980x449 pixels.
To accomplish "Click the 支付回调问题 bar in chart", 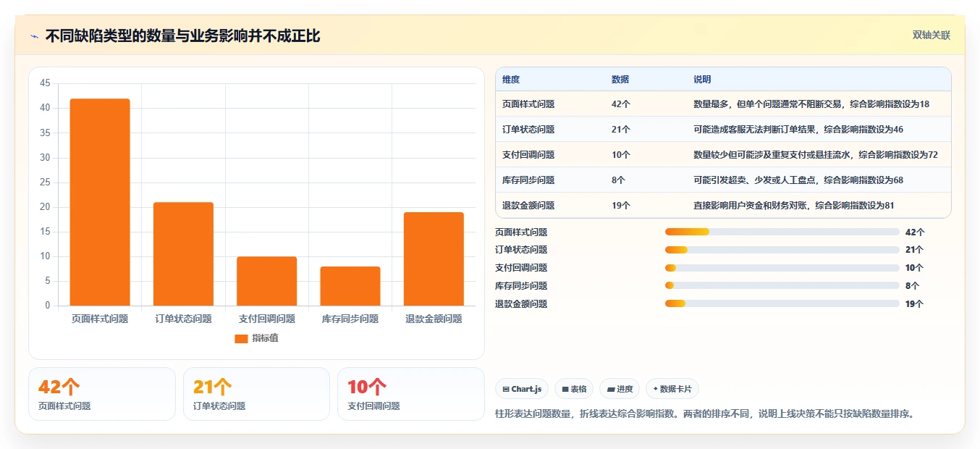I will coord(266,281).
